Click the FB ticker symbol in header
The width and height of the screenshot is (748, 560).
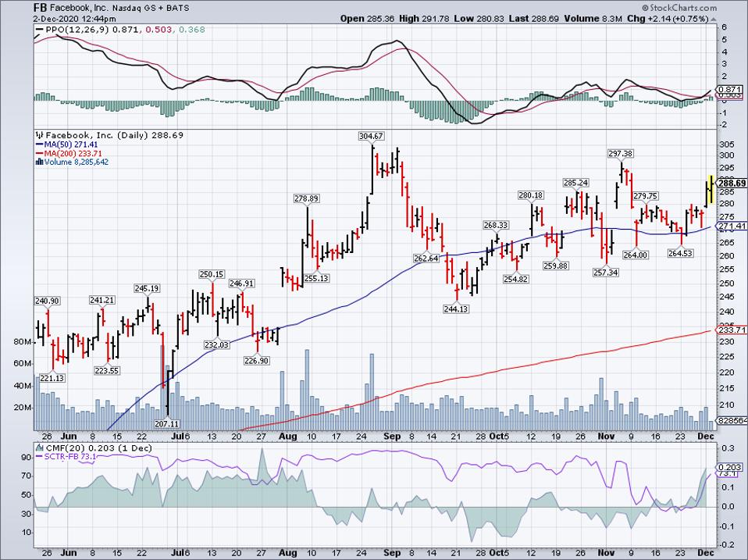coord(40,8)
